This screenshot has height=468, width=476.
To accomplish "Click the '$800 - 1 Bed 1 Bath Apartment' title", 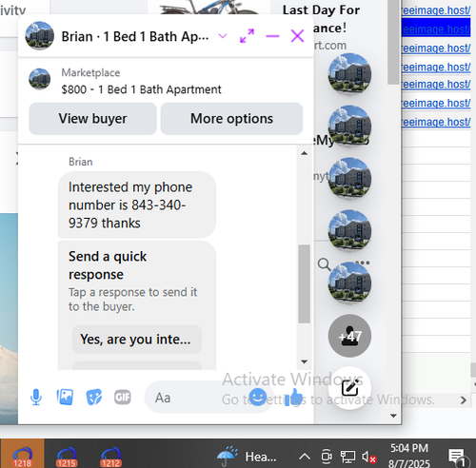I will [x=141, y=89].
